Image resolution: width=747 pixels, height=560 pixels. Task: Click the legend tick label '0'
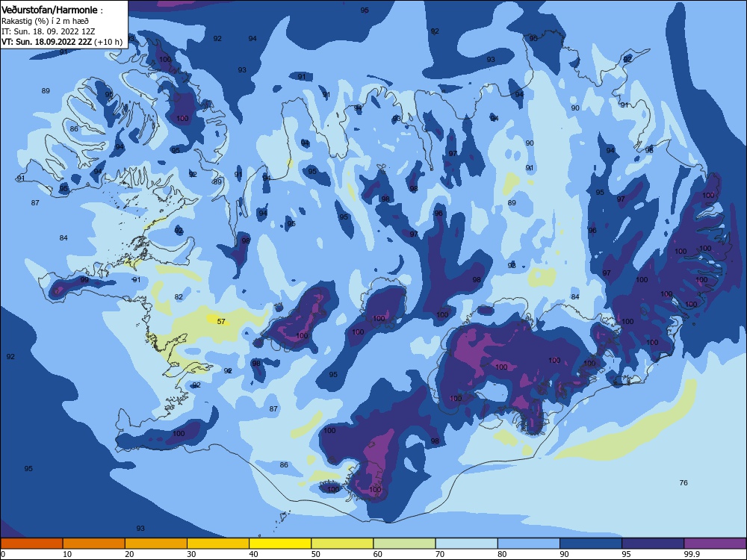click(x=3, y=554)
